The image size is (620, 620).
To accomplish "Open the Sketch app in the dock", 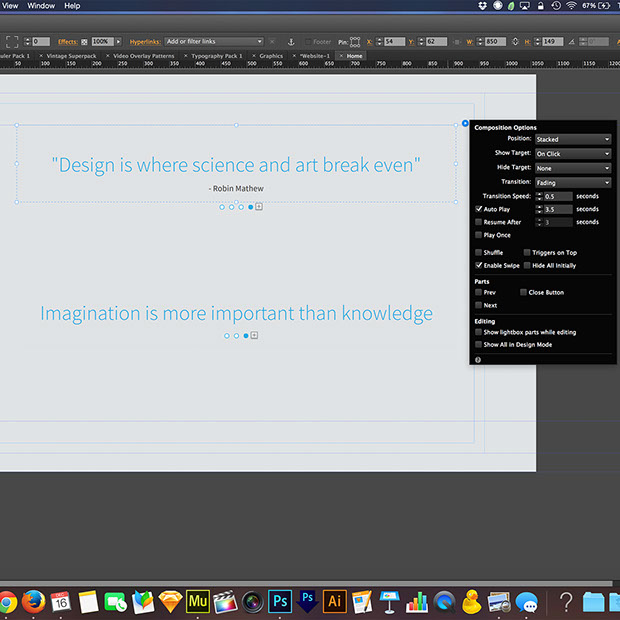I will tap(170, 601).
